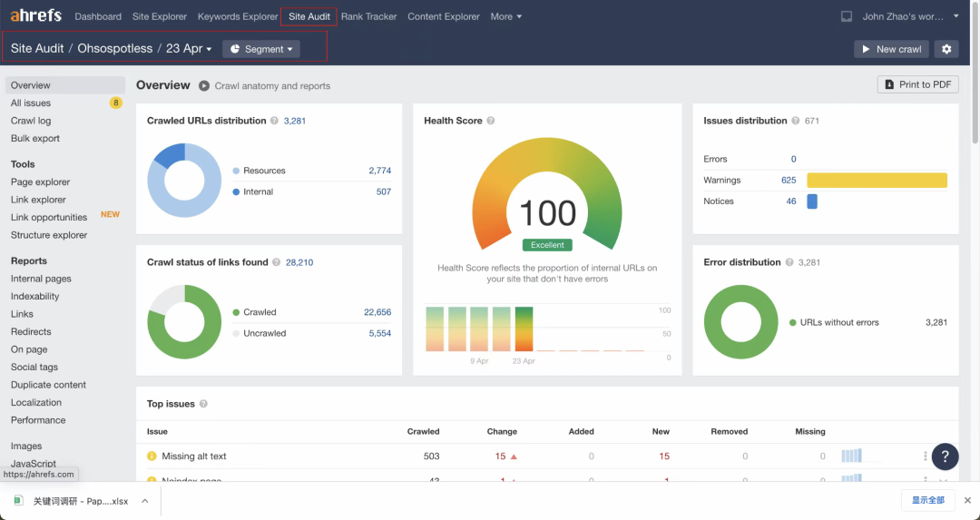
Task: Switch to the Rank Tracker tab
Action: 368,16
